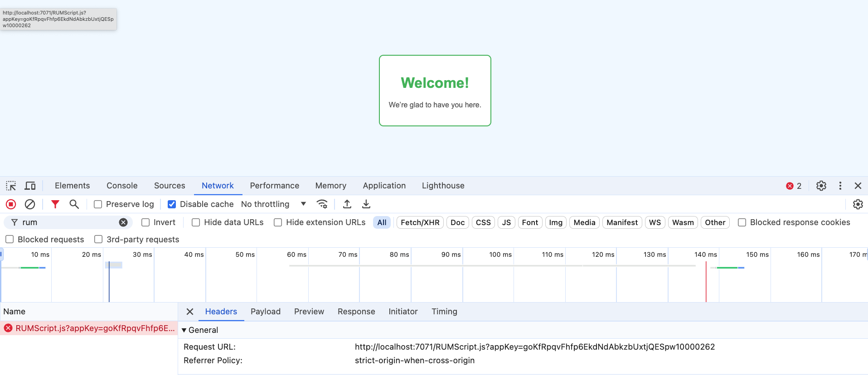Viewport: 868px width, 375px height.
Task: Switch to the Console tab
Action: click(122, 186)
